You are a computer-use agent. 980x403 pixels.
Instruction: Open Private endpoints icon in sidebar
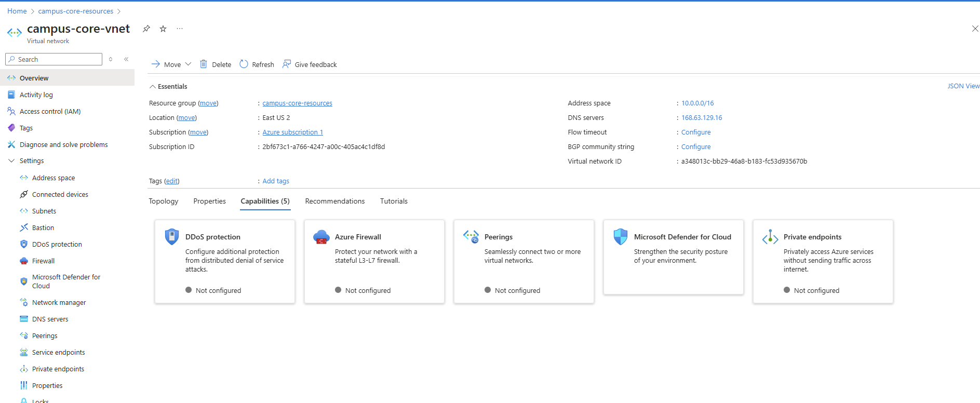[x=24, y=369]
